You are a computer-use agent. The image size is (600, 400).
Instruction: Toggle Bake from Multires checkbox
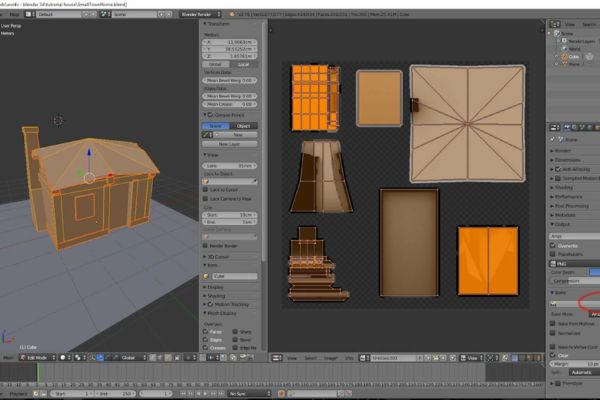553,323
